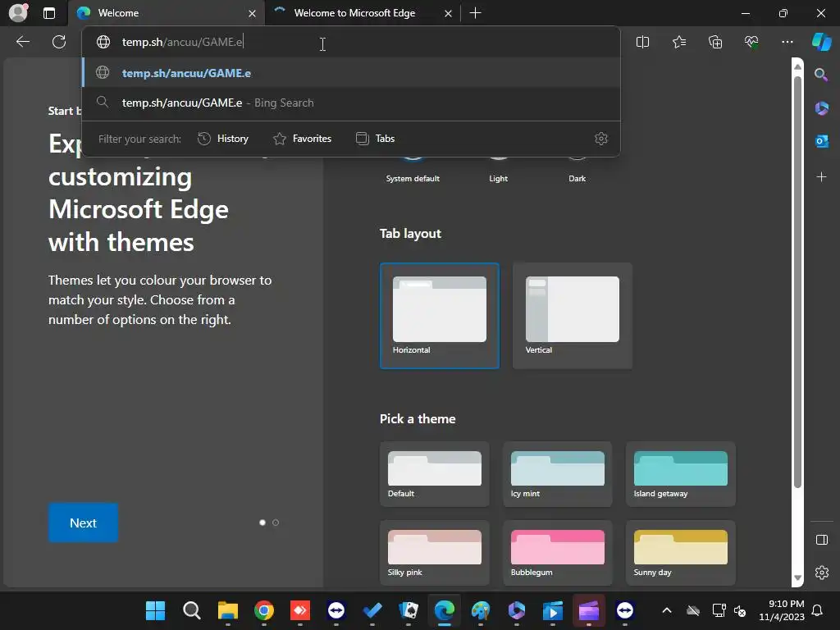Open the notification bell
Viewport: 840px width, 630px height.
coord(817,610)
